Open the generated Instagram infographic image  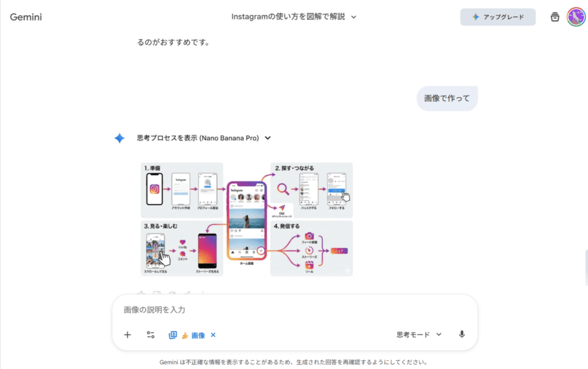pos(247,219)
